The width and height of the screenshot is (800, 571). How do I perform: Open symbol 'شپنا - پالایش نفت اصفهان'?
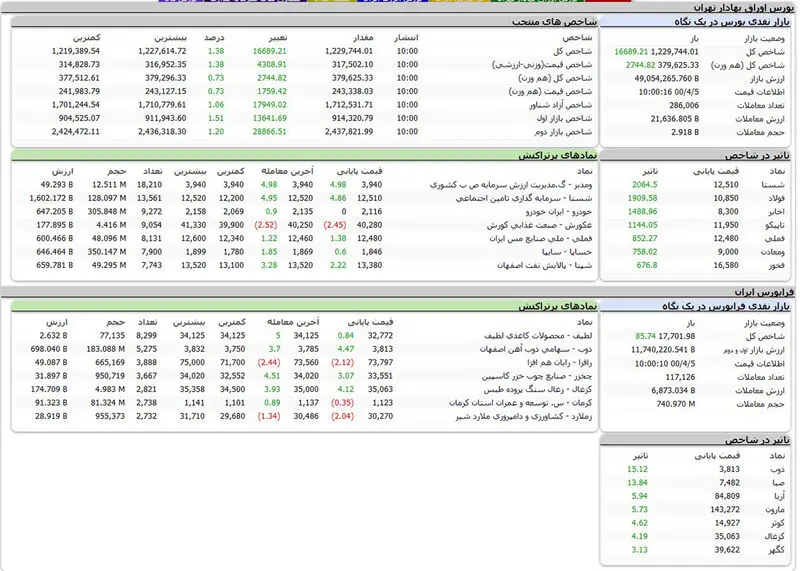(544, 265)
